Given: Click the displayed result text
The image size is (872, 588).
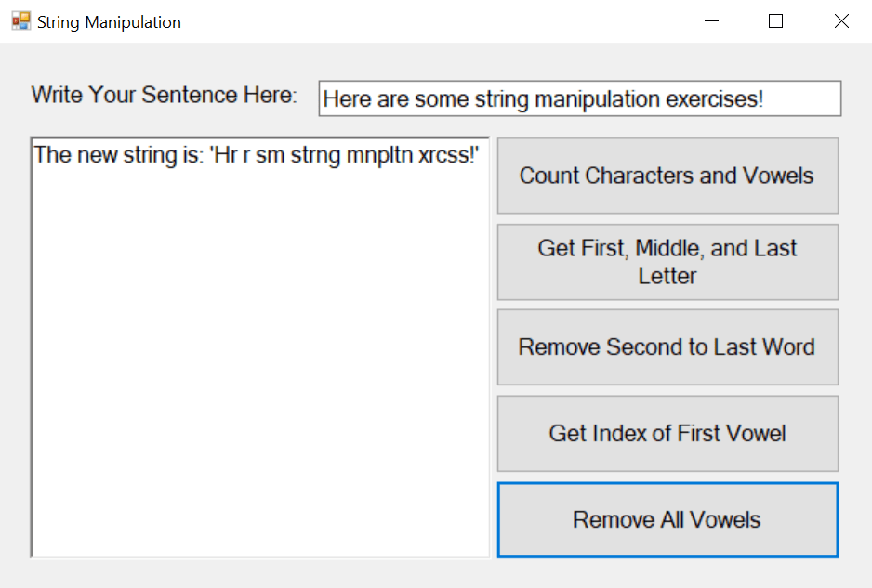Looking at the screenshot, I should (258, 155).
